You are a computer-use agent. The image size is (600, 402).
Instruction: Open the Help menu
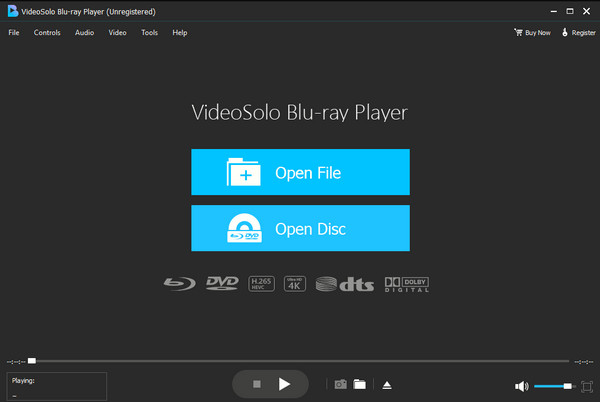[180, 33]
